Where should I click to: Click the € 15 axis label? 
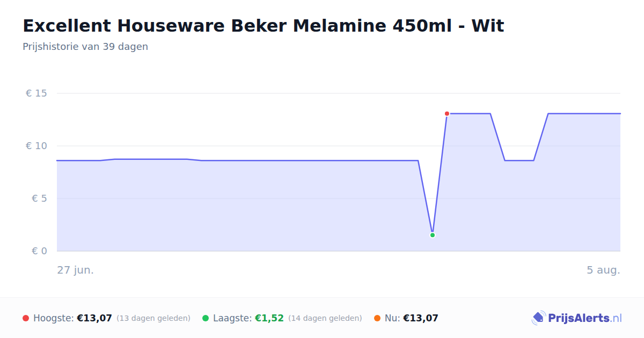click(x=36, y=93)
